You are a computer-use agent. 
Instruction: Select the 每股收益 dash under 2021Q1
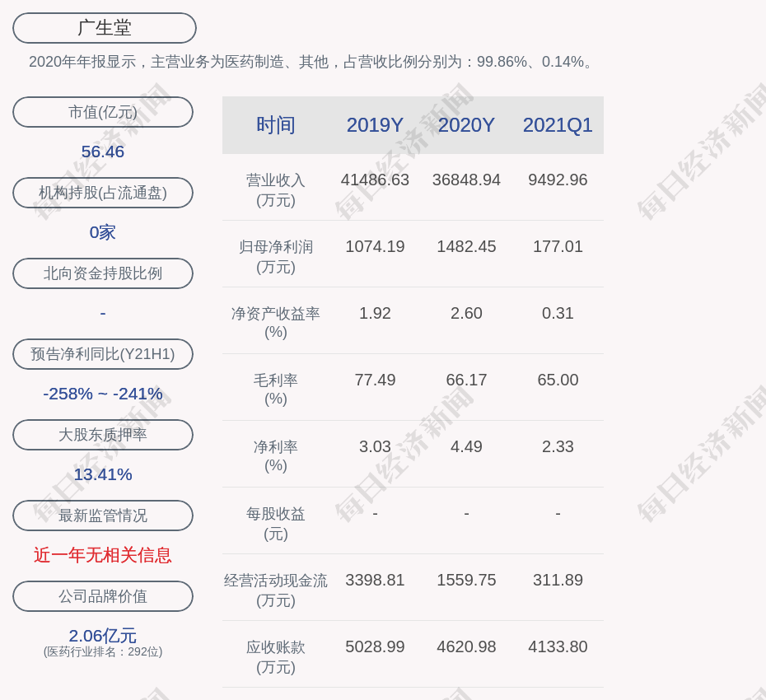pyautogui.click(x=558, y=513)
